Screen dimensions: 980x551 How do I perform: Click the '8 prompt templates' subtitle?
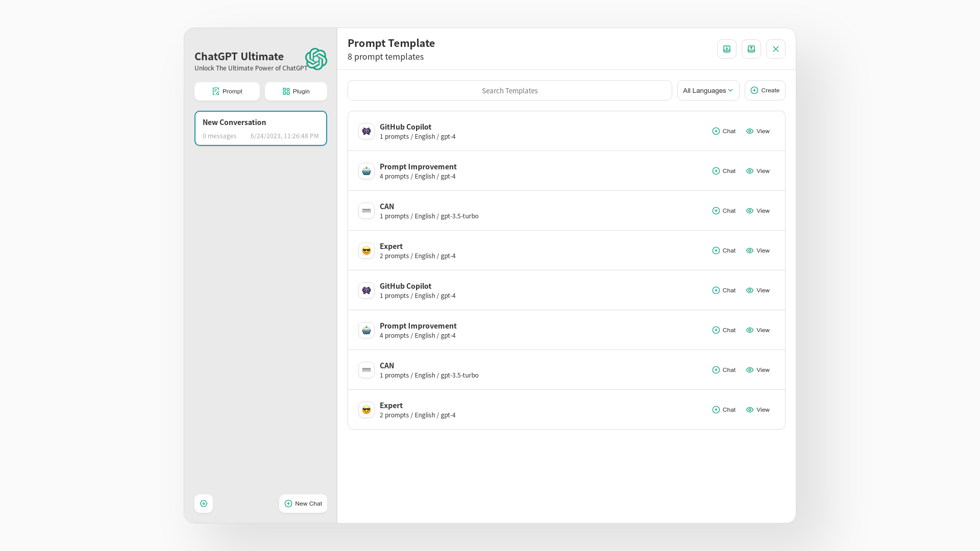tap(385, 57)
